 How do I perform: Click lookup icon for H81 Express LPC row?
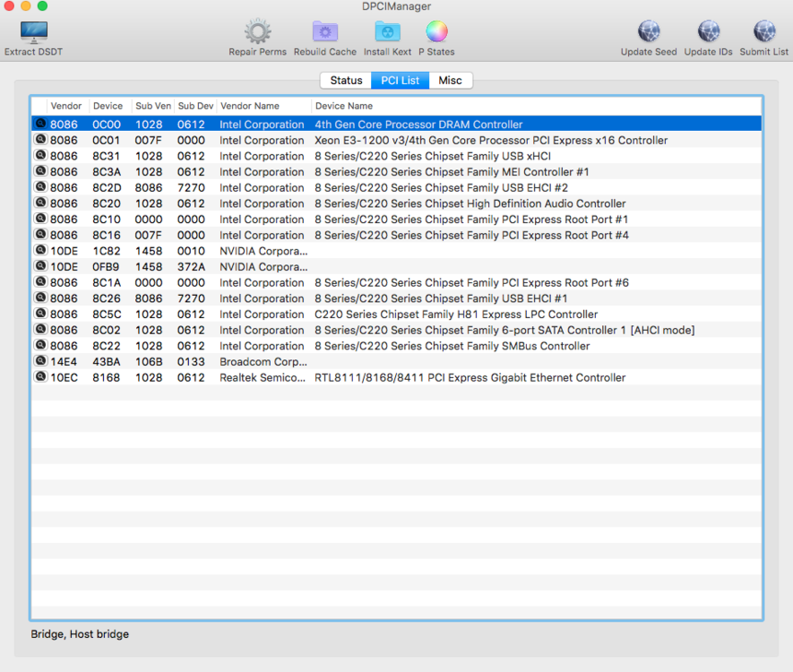pos(40,314)
